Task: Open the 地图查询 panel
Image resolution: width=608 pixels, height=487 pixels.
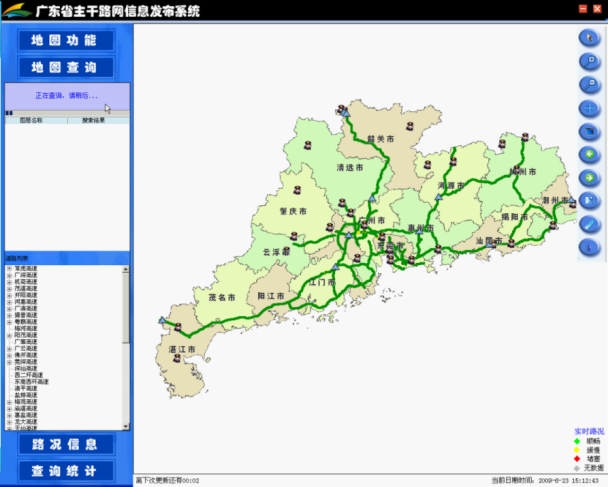Action: click(x=64, y=68)
